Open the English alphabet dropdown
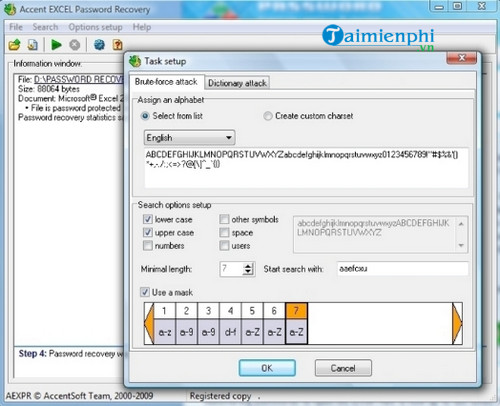This screenshot has width=500, height=406. (189, 138)
